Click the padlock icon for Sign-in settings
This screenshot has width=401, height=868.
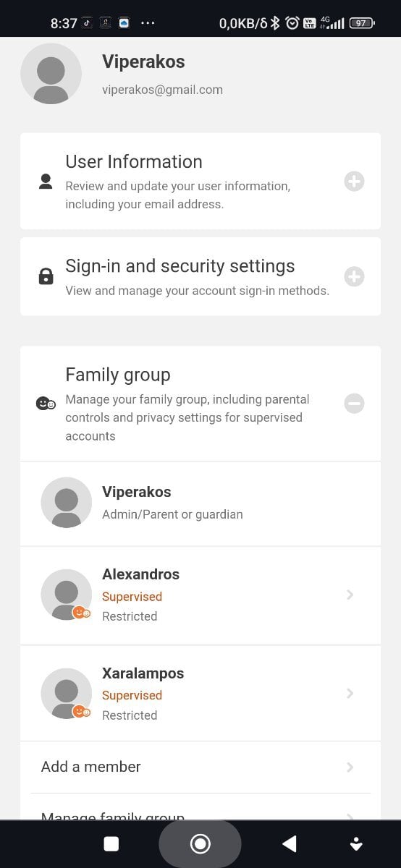pyautogui.click(x=46, y=276)
